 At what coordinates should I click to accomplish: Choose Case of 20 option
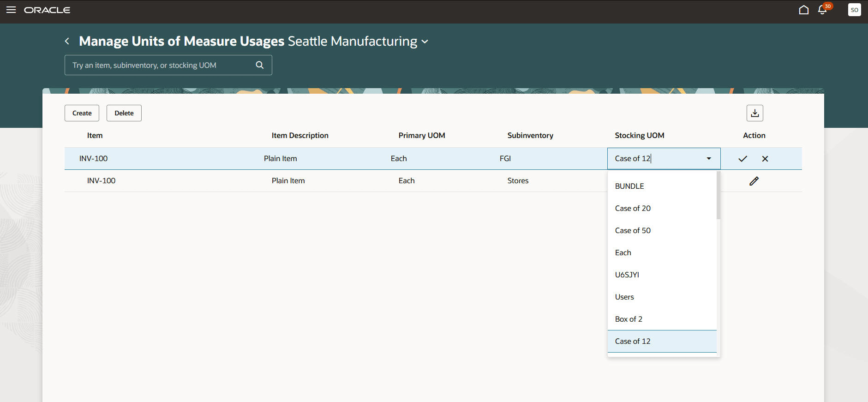pyautogui.click(x=662, y=208)
